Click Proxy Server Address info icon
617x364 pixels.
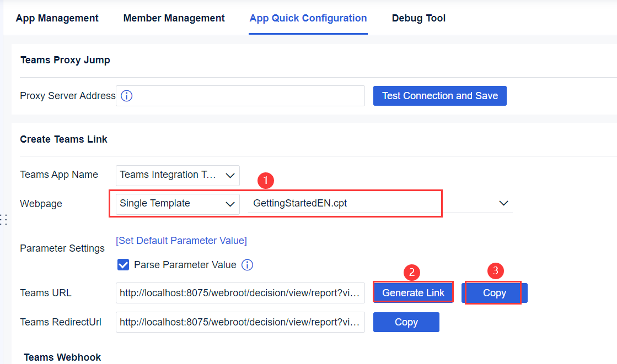126,96
